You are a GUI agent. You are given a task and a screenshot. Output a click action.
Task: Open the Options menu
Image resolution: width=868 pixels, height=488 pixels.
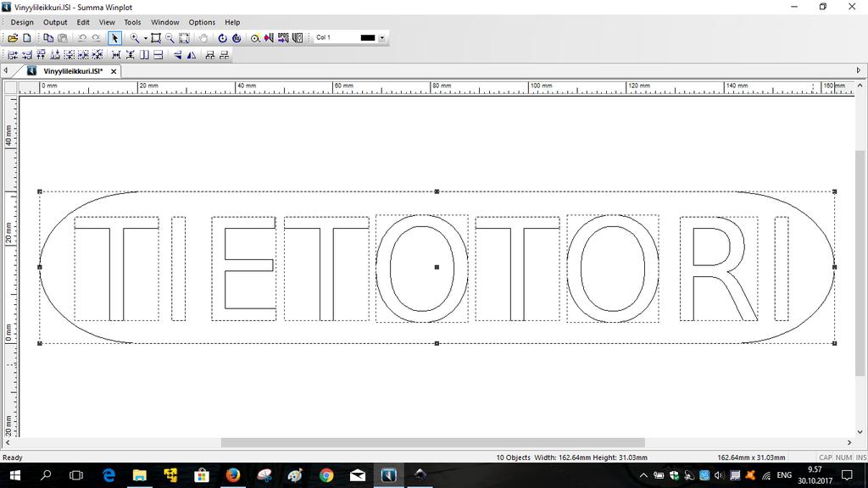(202, 22)
